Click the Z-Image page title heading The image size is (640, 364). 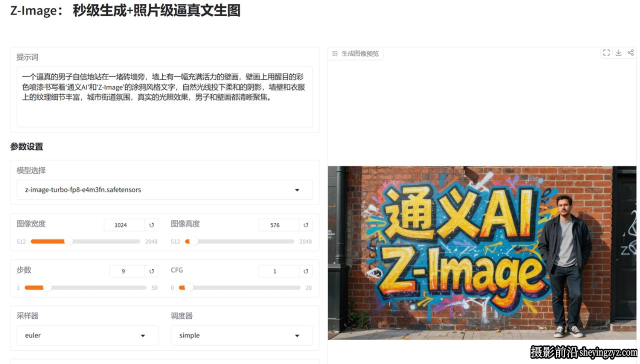(125, 10)
